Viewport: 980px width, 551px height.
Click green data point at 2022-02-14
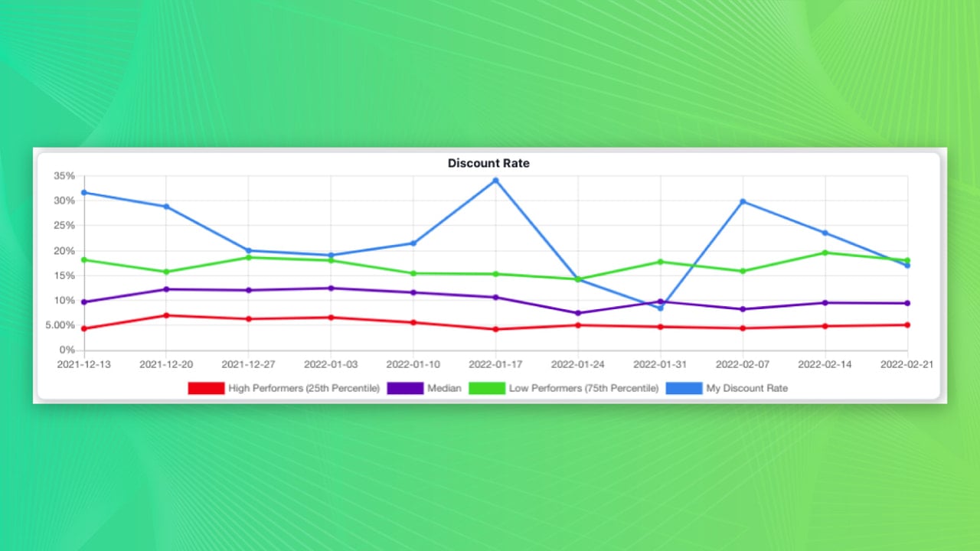(825, 253)
